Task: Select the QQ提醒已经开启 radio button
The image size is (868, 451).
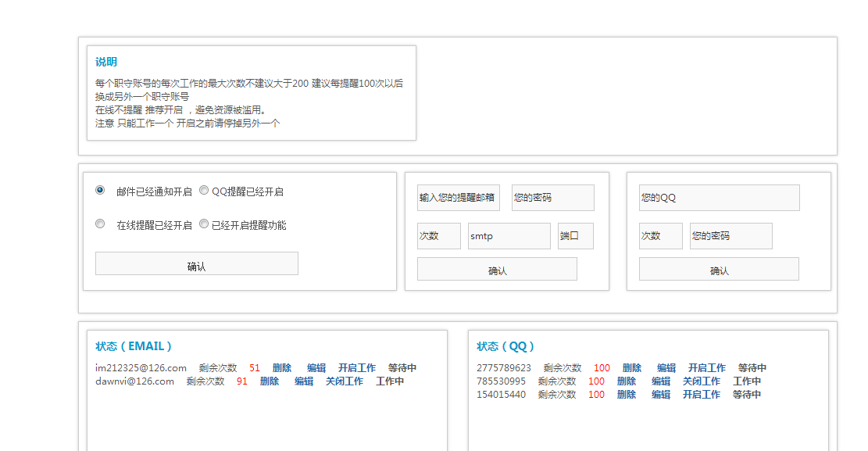Action: coord(203,190)
